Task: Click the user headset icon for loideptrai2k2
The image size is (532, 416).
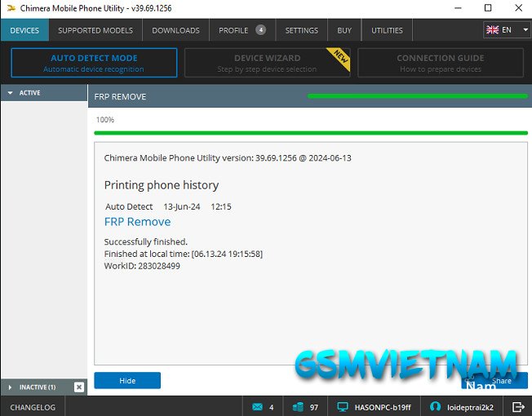Action: [x=435, y=406]
